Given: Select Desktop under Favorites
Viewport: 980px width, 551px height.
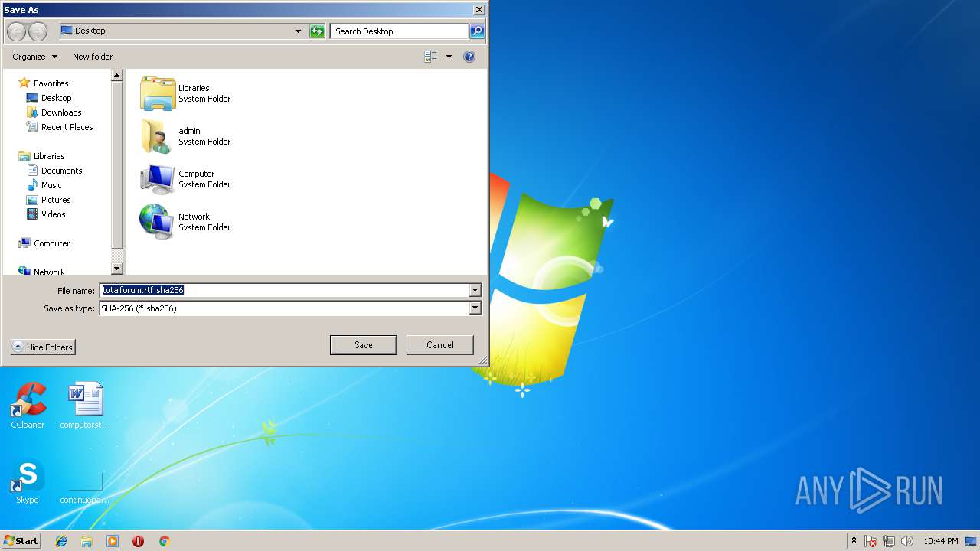Looking at the screenshot, I should (49, 98).
